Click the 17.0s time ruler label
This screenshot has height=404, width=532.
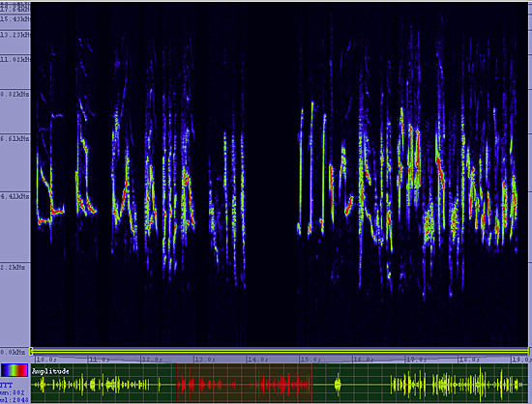[417, 360]
